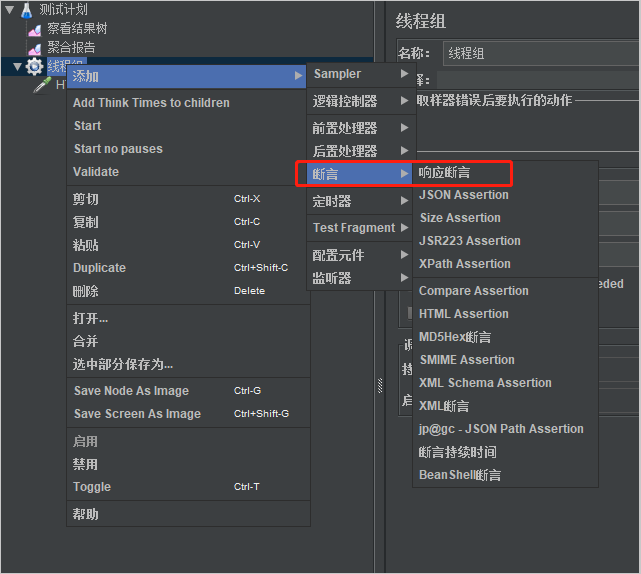Collapse the 测试计划 tree node
The height and width of the screenshot is (574, 641).
10,9
